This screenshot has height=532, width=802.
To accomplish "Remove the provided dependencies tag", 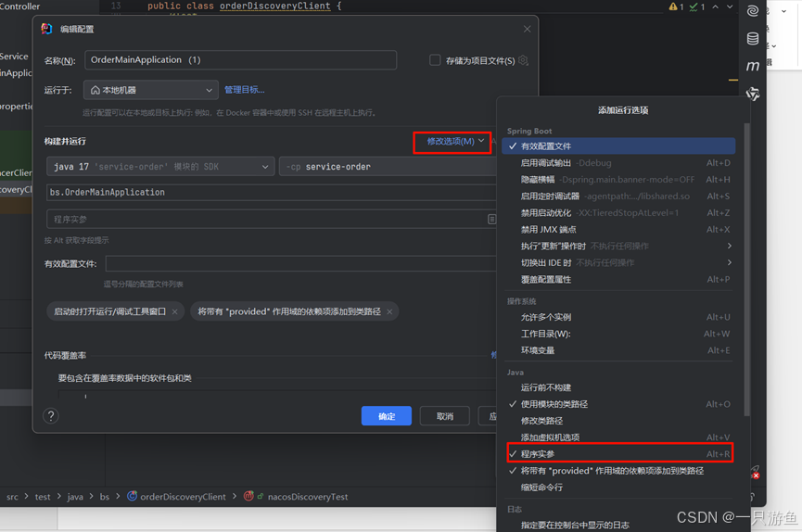I will 389,311.
